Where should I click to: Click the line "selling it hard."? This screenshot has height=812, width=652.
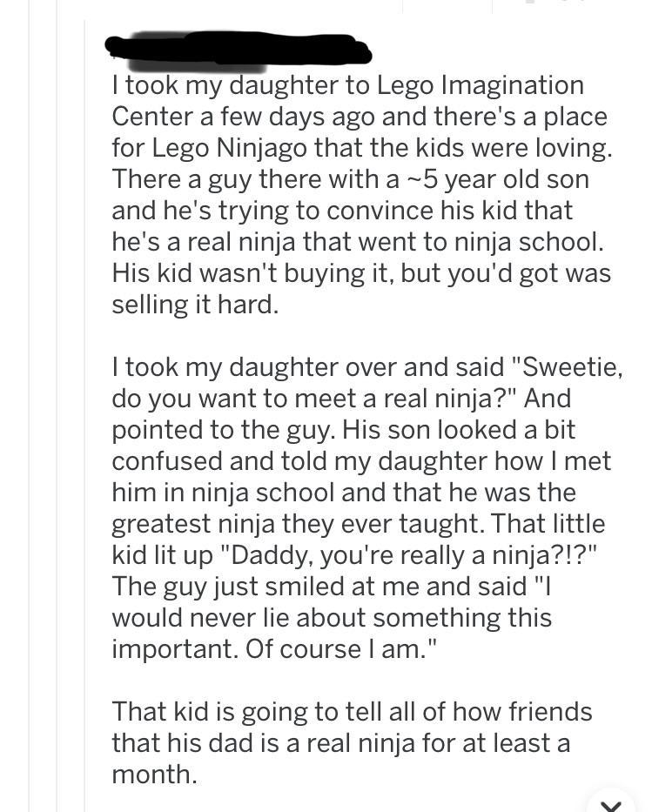(195, 305)
